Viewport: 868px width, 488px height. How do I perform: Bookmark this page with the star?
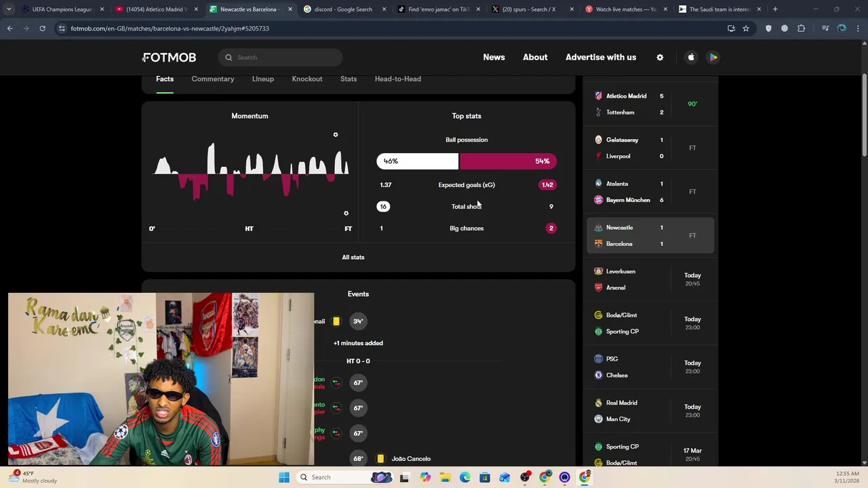746,28
